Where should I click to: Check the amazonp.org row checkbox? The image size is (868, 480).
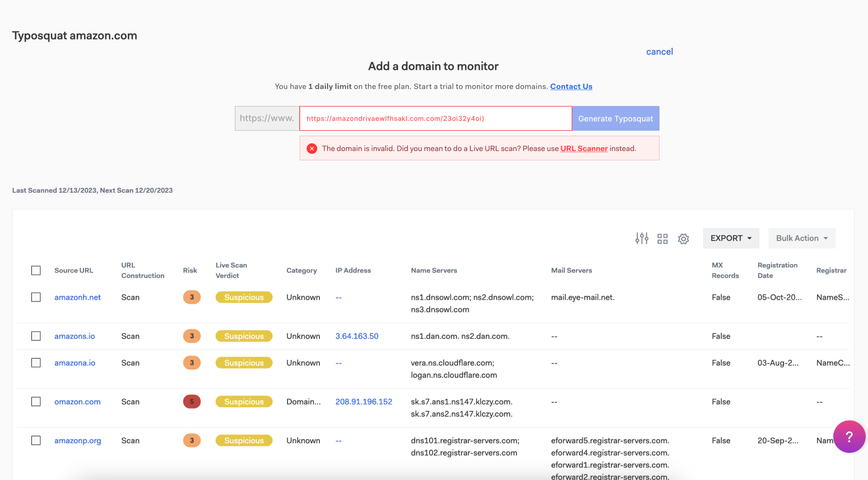coord(36,440)
